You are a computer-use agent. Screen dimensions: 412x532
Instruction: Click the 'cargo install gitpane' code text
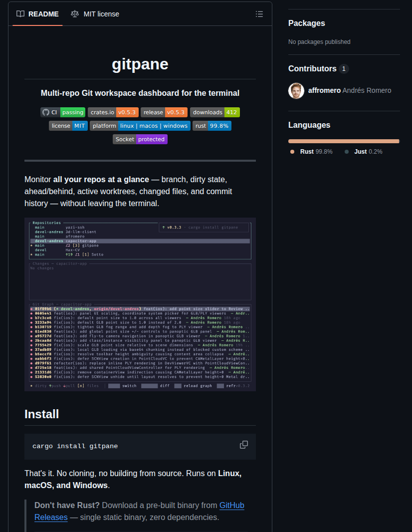(75, 446)
